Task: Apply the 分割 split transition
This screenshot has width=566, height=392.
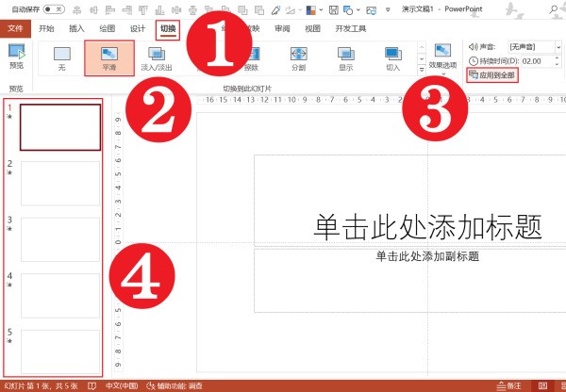Action: pos(298,57)
